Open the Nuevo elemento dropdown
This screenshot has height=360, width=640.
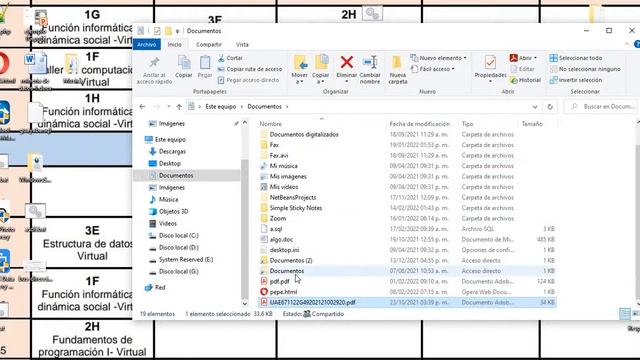pyautogui.click(x=438, y=58)
